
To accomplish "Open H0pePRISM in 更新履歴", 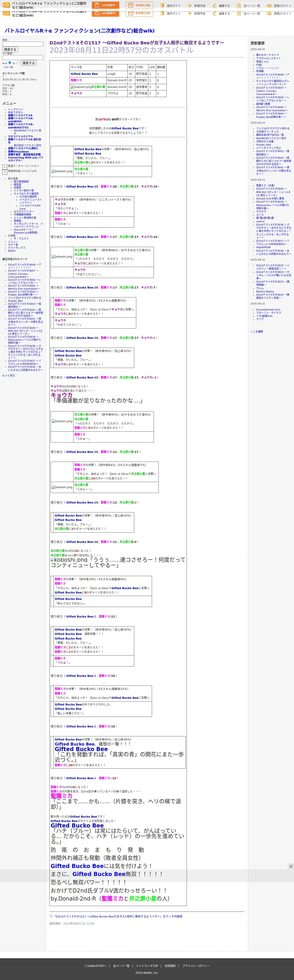I will [263, 247].
